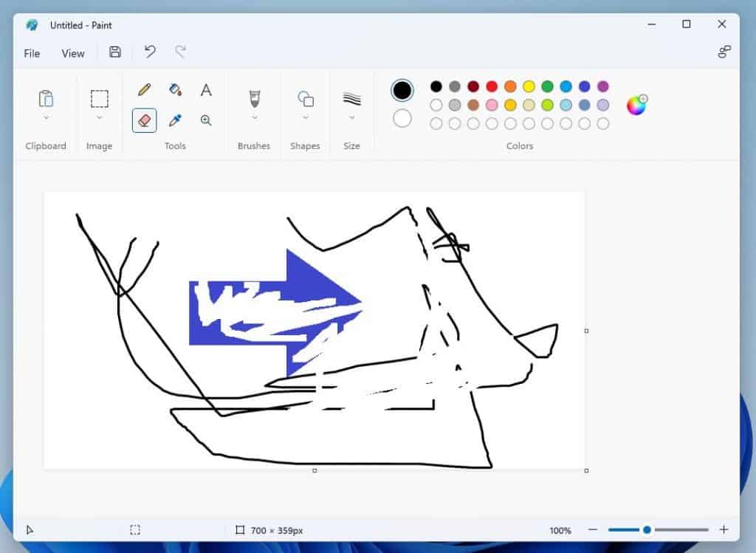
Task: Expand the Shapes dropdown chevron
Action: pos(306,117)
